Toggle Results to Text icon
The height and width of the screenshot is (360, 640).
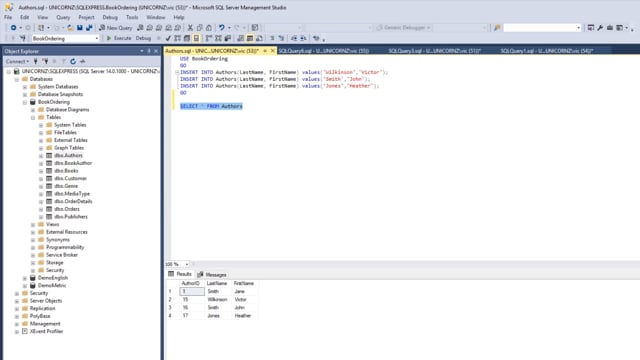pyautogui.click(x=240, y=38)
